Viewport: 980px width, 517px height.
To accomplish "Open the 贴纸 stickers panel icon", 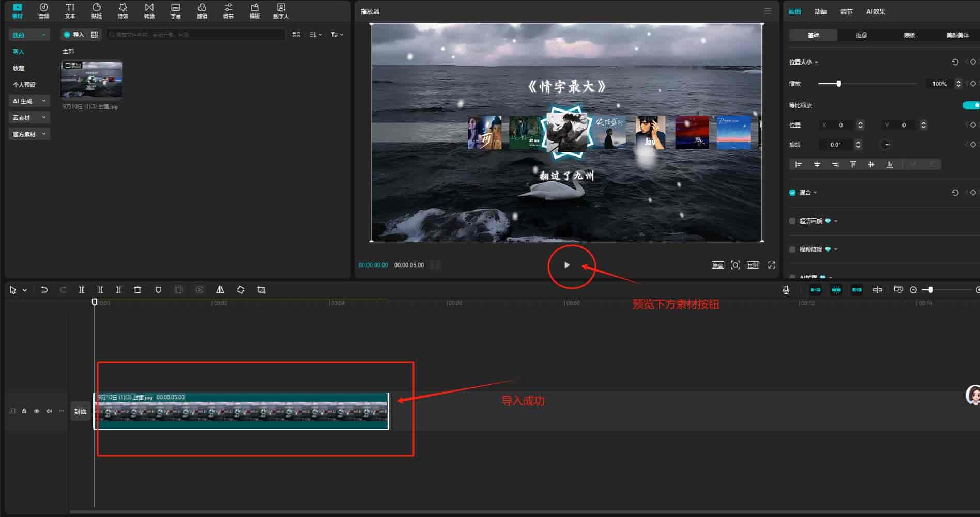I will 97,10.
